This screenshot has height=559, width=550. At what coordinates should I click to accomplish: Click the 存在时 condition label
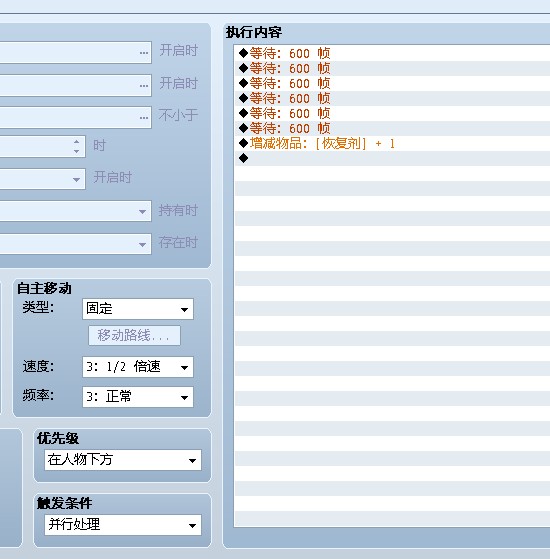[x=178, y=242]
